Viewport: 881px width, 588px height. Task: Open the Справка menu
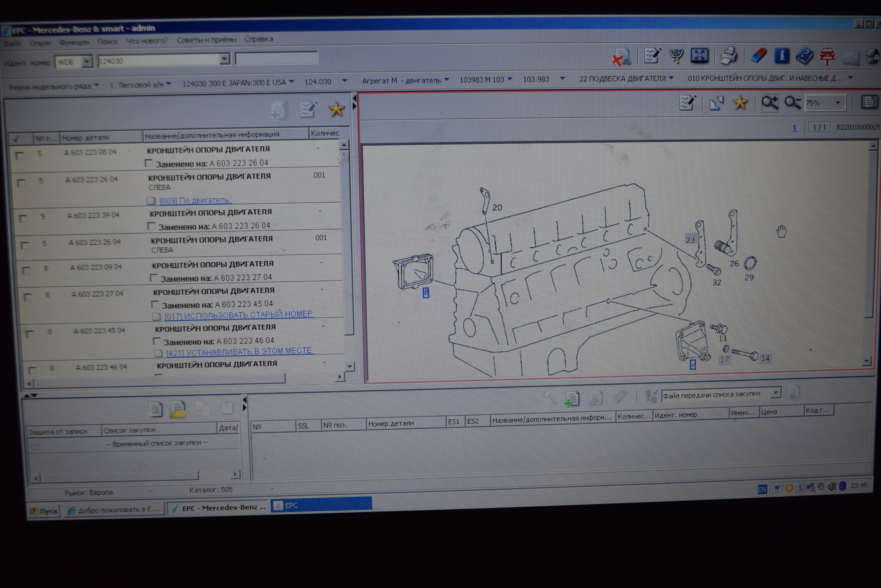pyautogui.click(x=259, y=39)
